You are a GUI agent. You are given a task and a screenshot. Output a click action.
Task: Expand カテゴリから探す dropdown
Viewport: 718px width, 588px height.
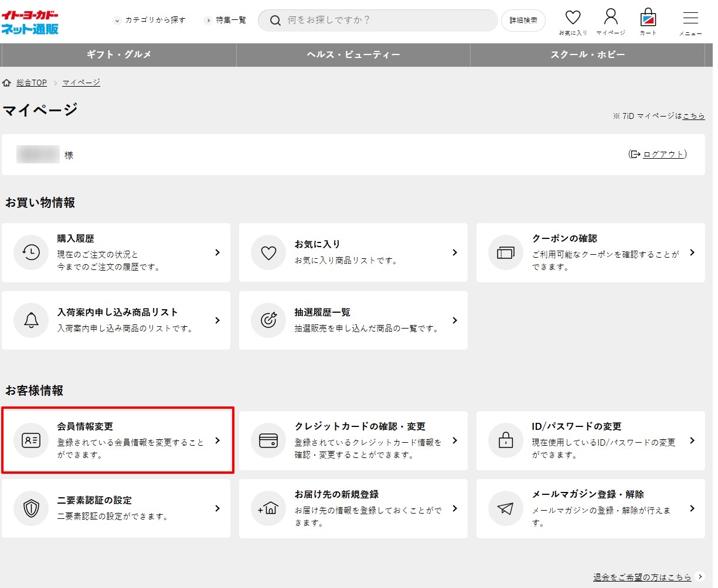(x=150, y=20)
